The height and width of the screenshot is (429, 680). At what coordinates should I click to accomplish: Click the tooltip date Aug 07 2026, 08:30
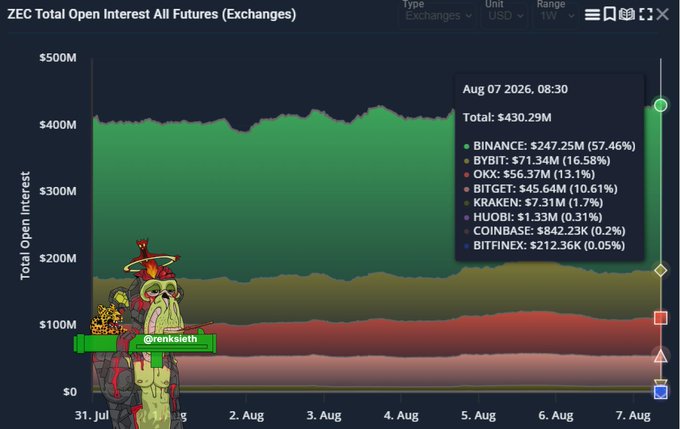pyautogui.click(x=515, y=89)
